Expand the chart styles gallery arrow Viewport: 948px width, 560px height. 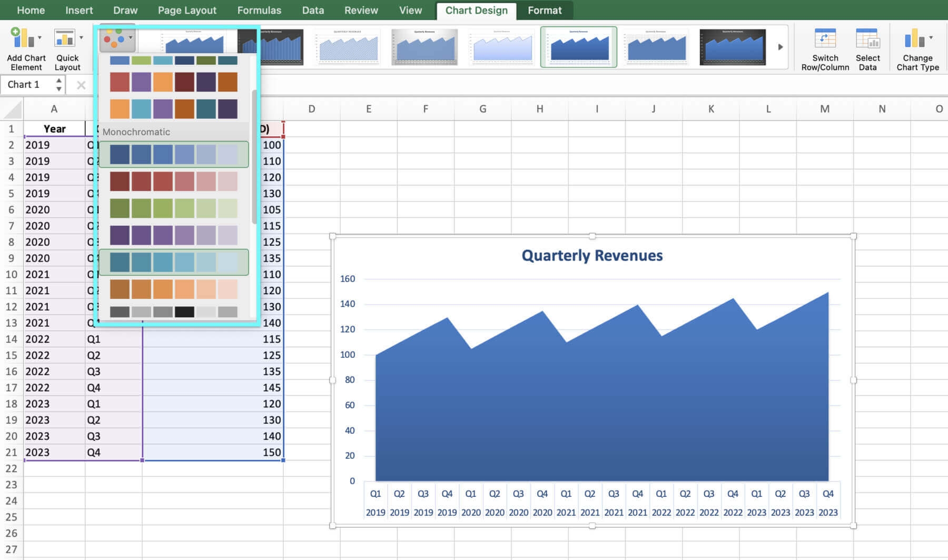[x=780, y=47]
